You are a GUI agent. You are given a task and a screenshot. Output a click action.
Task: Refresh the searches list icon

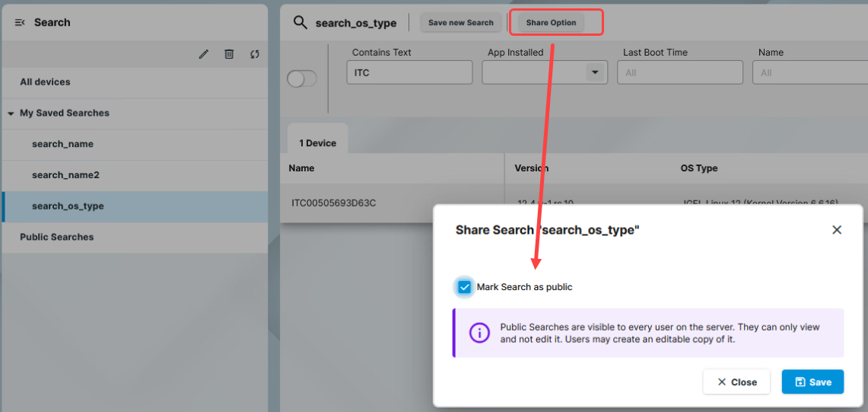pos(255,54)
